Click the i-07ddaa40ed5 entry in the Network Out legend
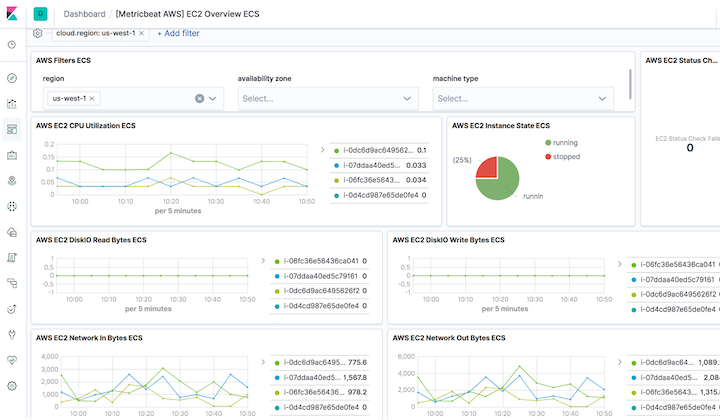 (x=674, y=377)
